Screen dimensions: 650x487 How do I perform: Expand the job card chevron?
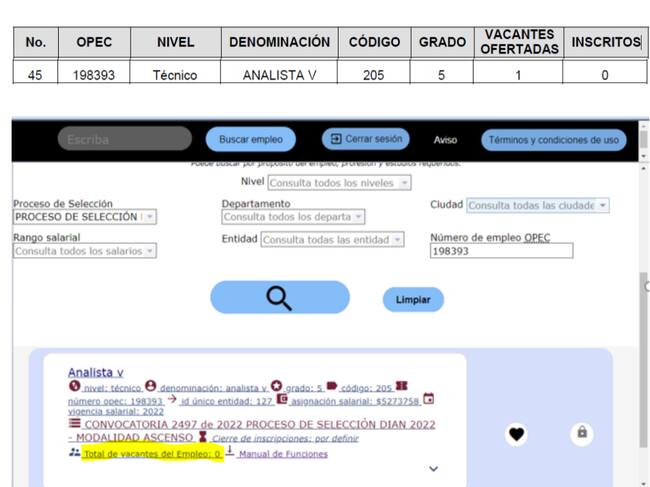click(433, 468)
